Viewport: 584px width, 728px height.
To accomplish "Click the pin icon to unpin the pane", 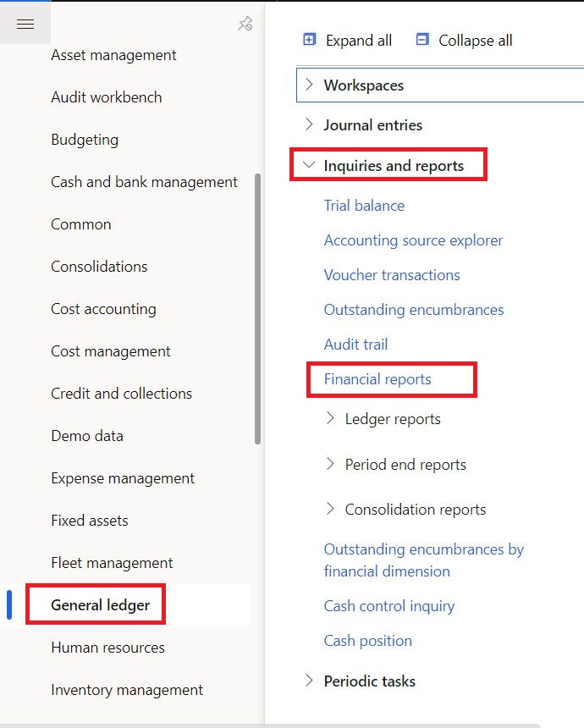I will [244, 24].
